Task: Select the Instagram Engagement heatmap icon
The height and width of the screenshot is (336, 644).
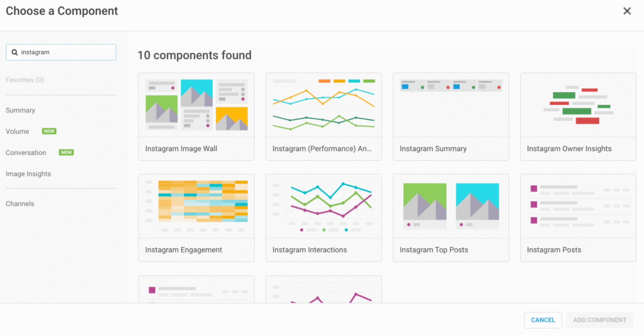Action: pyautogui.click(x=196, y=206)
